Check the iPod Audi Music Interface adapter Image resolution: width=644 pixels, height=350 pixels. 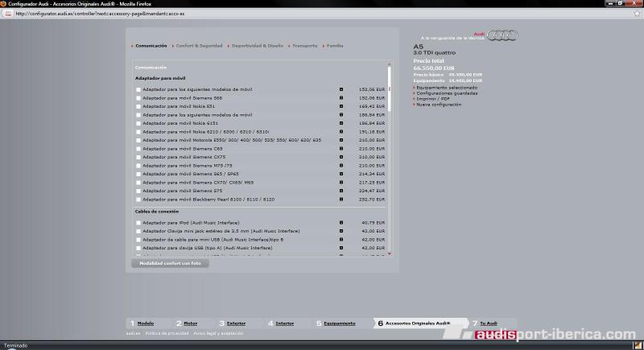click(x=138, y=223)
